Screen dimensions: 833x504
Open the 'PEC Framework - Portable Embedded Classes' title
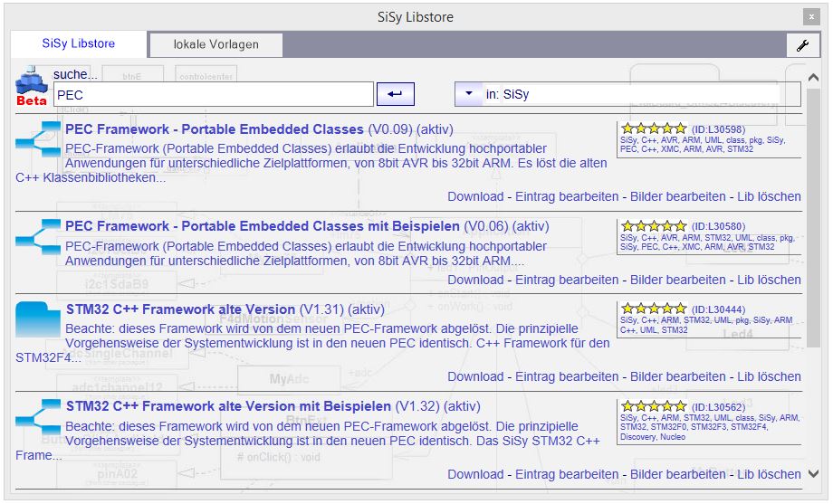click(x=215, y=129)
